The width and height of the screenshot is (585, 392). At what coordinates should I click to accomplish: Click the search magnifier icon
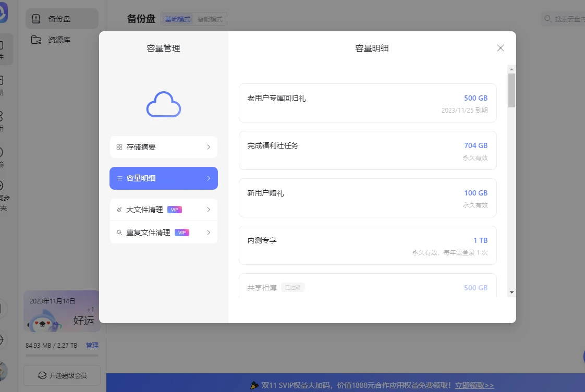pyautogui.click(x=548, y=19)
